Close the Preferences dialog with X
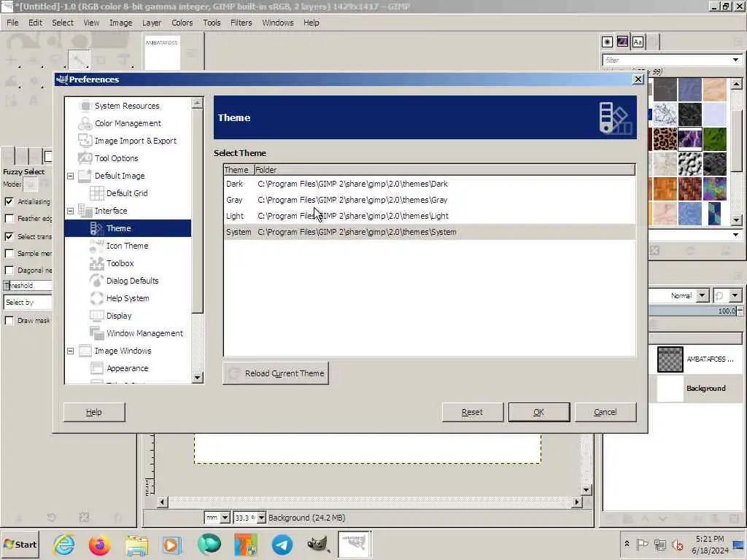Image resolution: width=747 pixels, height=560 pixels. [x=638, y=79]
